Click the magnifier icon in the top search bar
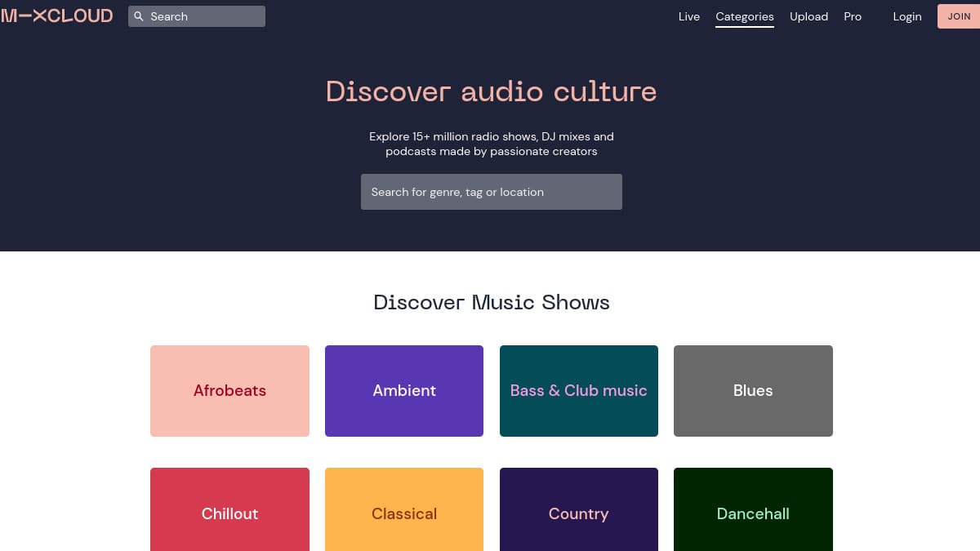This screenshot has height=551, width=980. point(139,16)
